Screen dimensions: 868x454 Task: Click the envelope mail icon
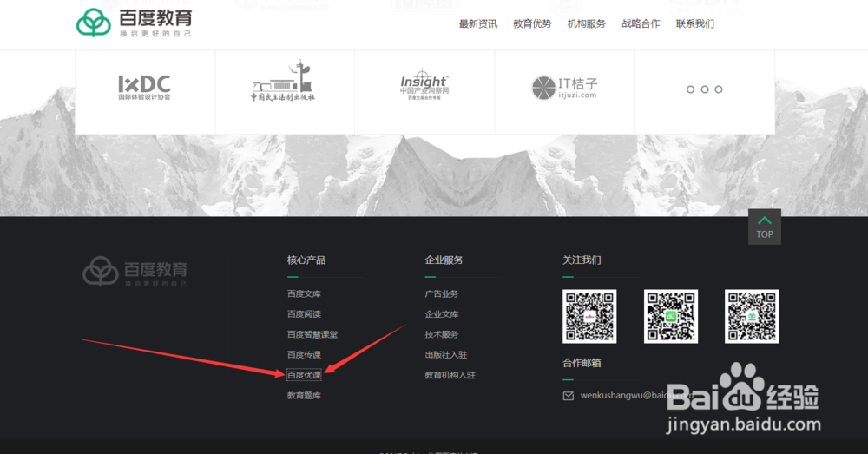568,396
